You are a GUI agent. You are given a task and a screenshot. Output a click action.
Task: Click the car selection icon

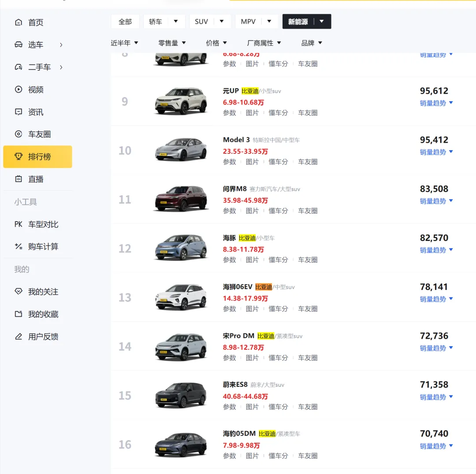[x=19, y=44]
